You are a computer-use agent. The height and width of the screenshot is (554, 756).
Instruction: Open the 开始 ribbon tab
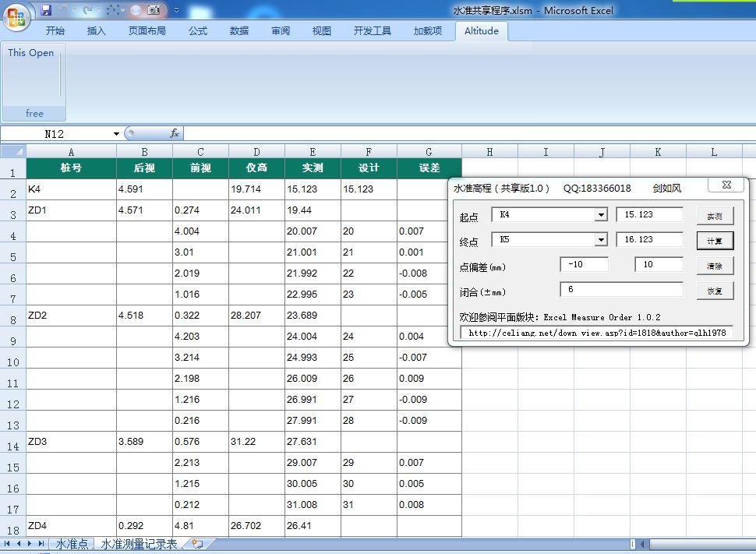click(55, 31)
